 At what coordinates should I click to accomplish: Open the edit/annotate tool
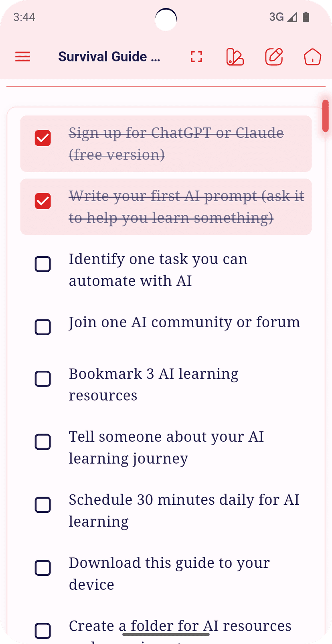click(274, 57)
